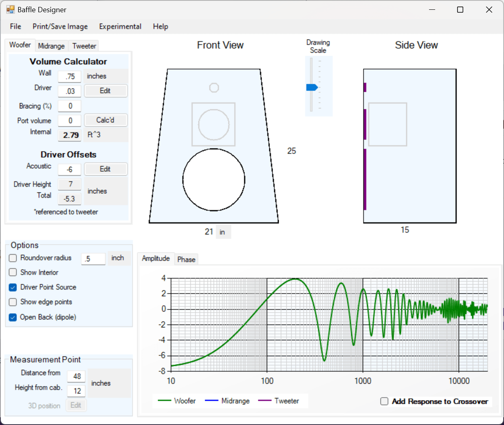Viewport: 504px width, 425px height.
Task: Click the Height from cab. field
Action: [77, 391]
